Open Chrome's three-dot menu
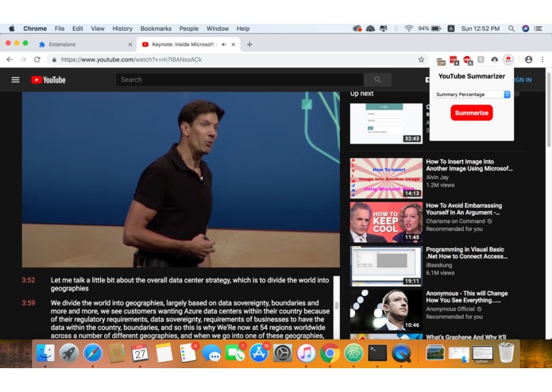 pyautogui.click(x=542, y=60)
